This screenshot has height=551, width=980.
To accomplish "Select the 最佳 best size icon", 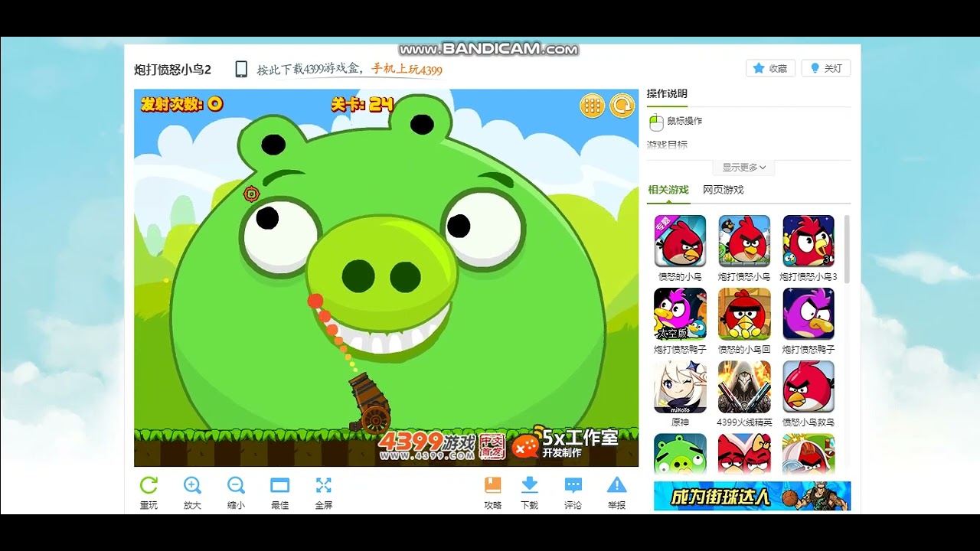I will 280,484.
